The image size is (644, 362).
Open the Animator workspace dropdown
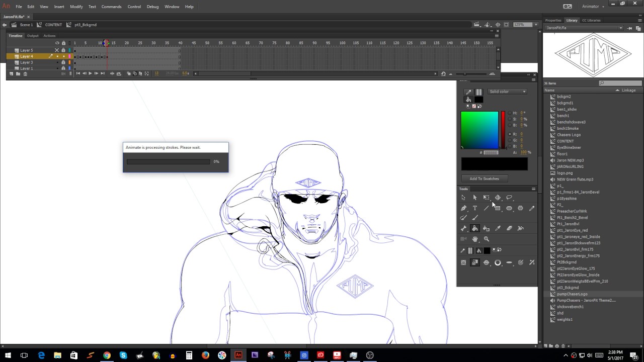click(x=593, y=7)
